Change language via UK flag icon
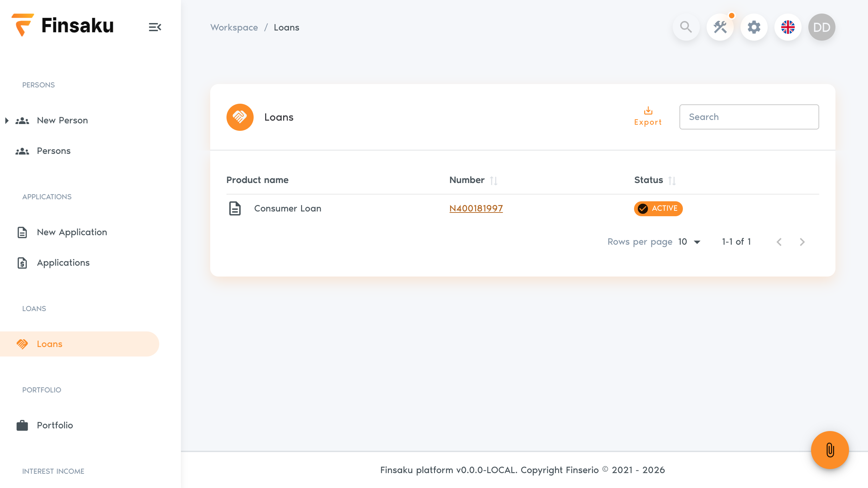This screenshot has height=488, width=868. pyautogui.click(x=788, y=27)
